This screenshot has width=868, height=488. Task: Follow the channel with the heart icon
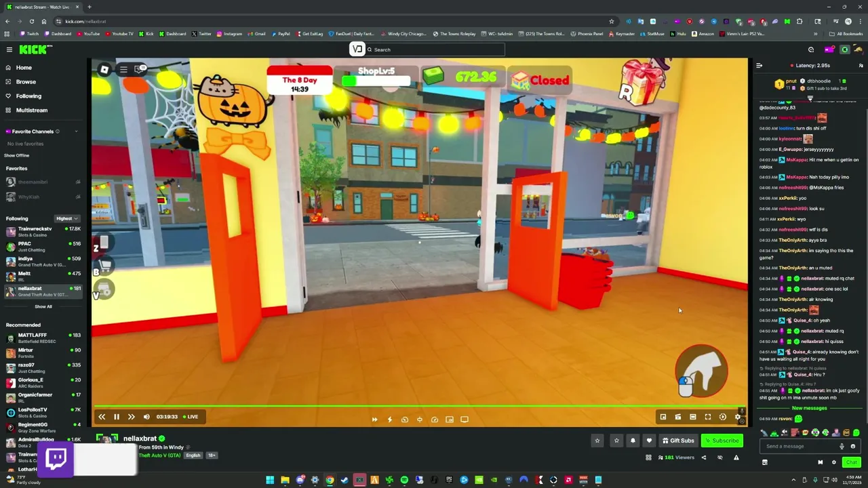(649, 441)
